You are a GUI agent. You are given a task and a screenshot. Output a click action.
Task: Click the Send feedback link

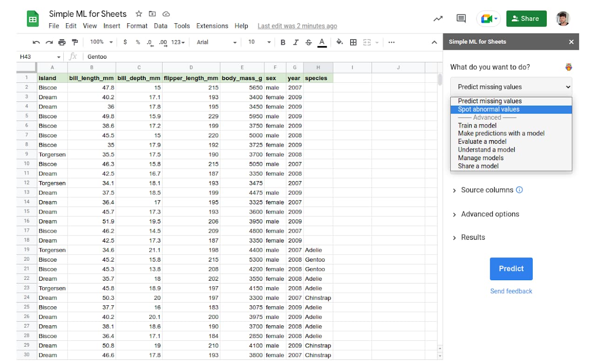click(x=511, y=291)
